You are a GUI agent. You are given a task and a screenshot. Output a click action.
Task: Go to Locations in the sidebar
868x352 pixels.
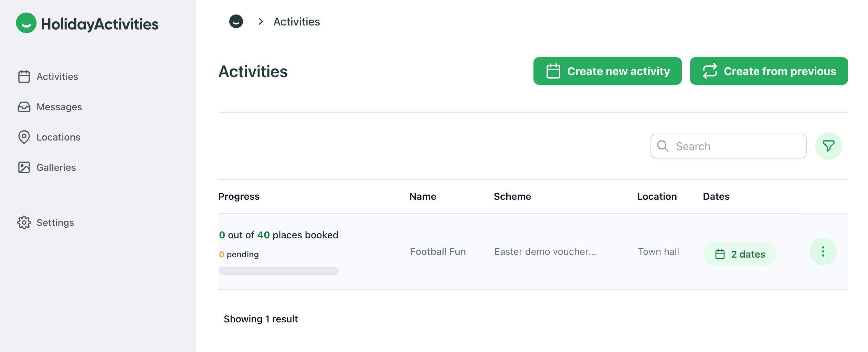click(58, 137)
